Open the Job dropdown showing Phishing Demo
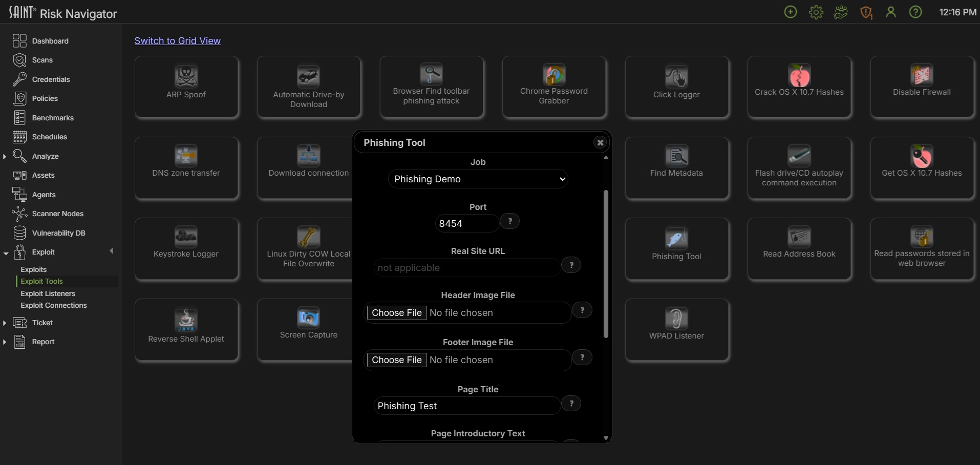 pyautogui.click(x=478, y=179)
